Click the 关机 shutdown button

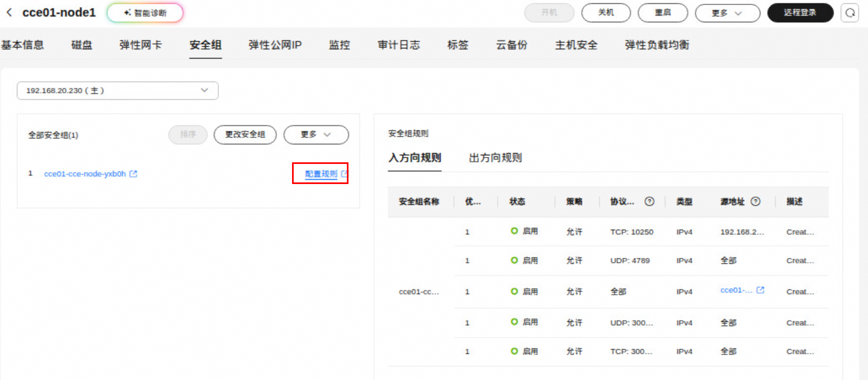tap(606, 12)
